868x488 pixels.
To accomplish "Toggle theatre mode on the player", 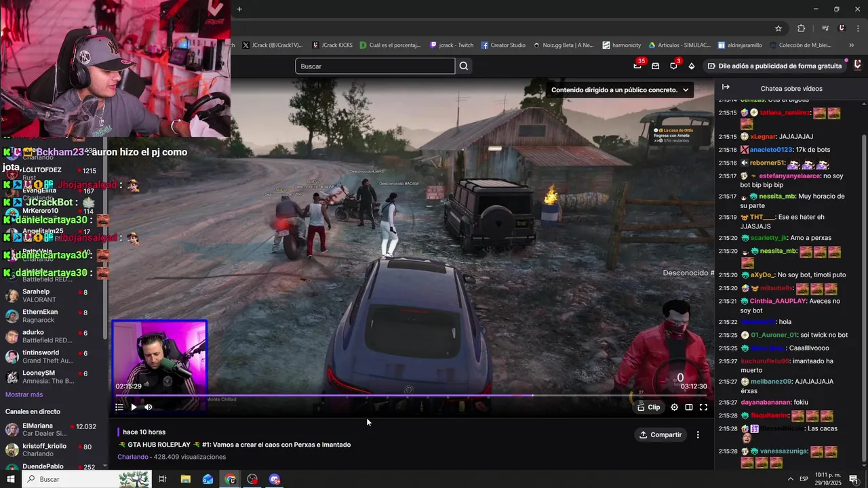I will click(688, 407).
